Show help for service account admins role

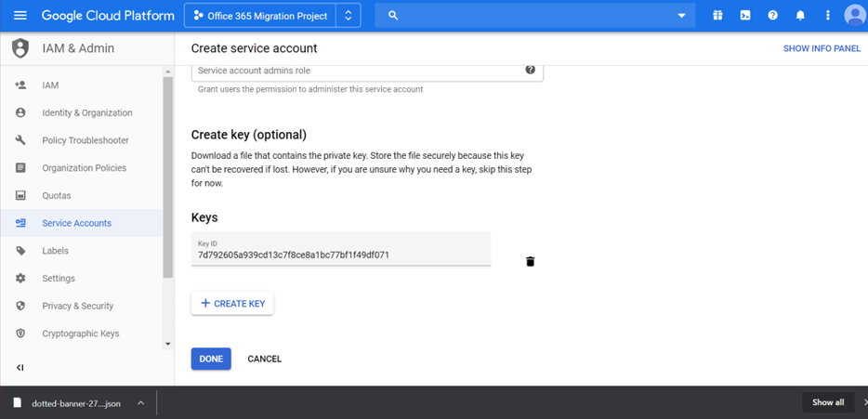tap(531, 70)
